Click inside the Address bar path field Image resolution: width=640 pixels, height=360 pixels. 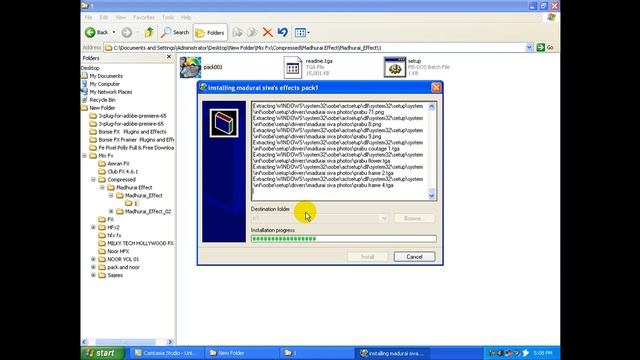point(314,48)
